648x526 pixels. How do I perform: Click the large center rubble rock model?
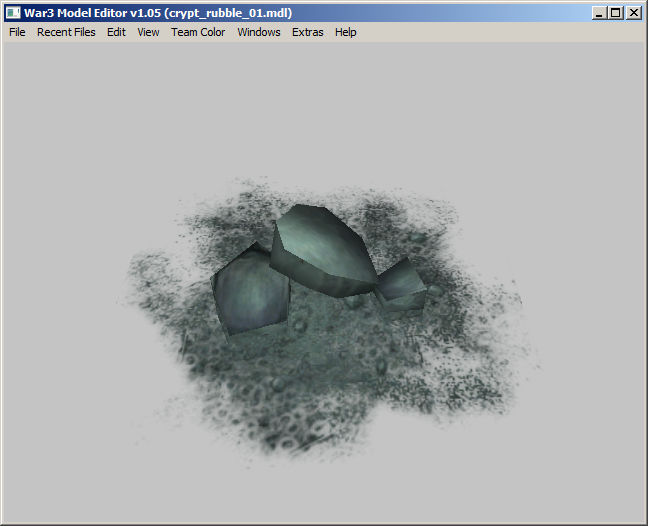323,252
